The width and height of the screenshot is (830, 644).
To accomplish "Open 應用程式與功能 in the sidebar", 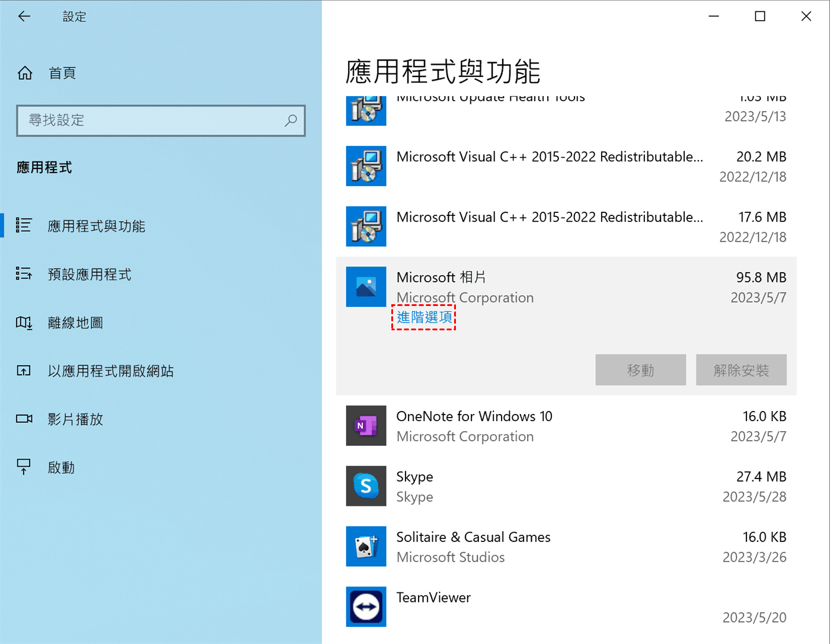I will coord(96,226).
